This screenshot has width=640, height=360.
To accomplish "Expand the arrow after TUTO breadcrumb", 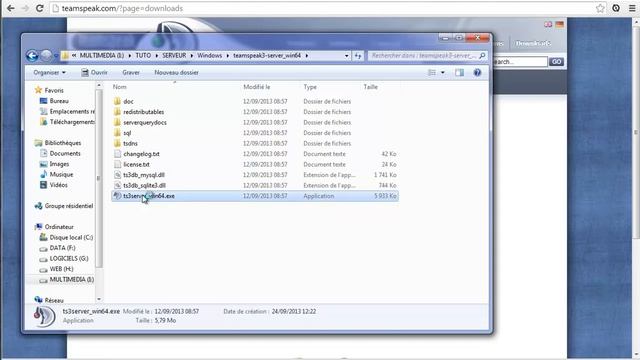I will [157, 56].
